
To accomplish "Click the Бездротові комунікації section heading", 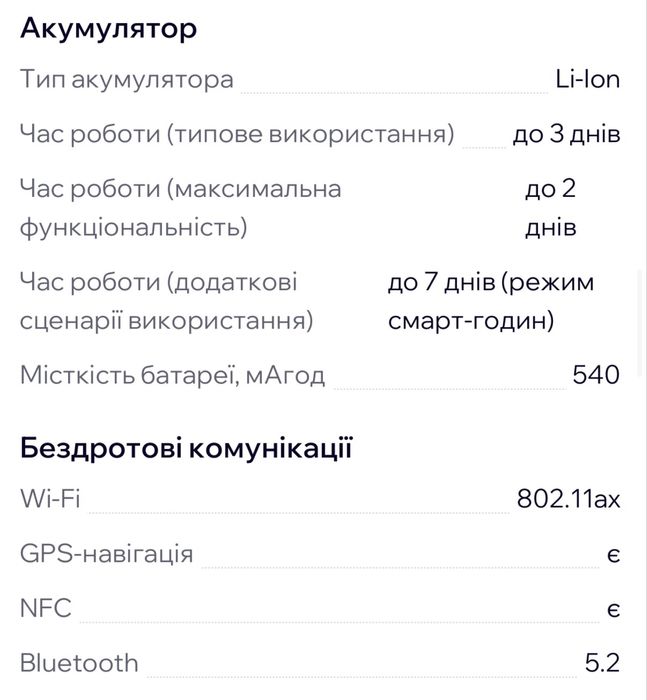I will (186, 448).
